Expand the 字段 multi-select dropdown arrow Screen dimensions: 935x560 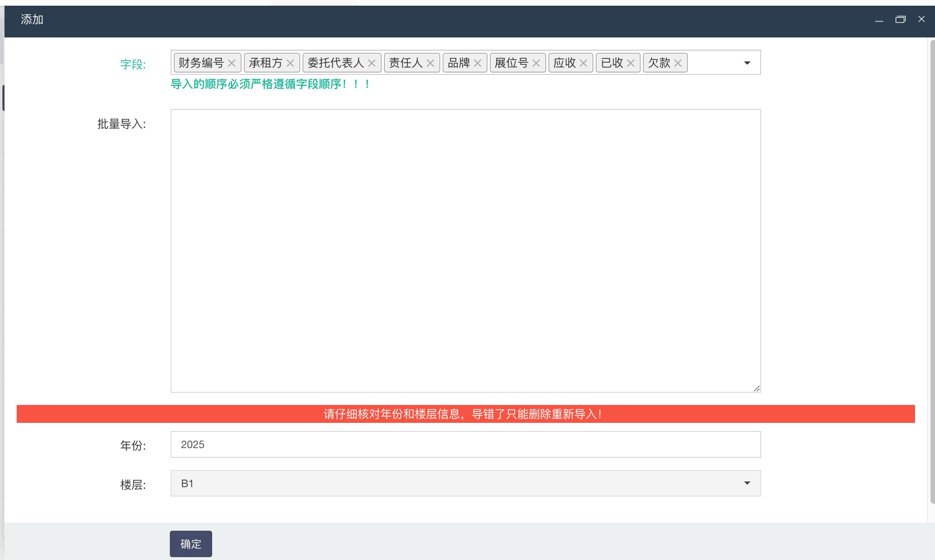[x=747, y=63]
